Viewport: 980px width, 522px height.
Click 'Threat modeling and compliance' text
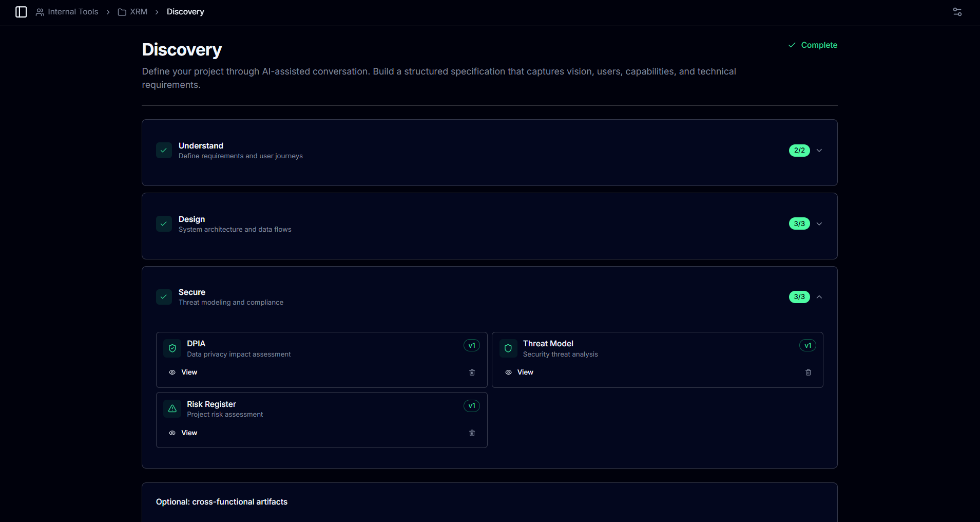231,303
